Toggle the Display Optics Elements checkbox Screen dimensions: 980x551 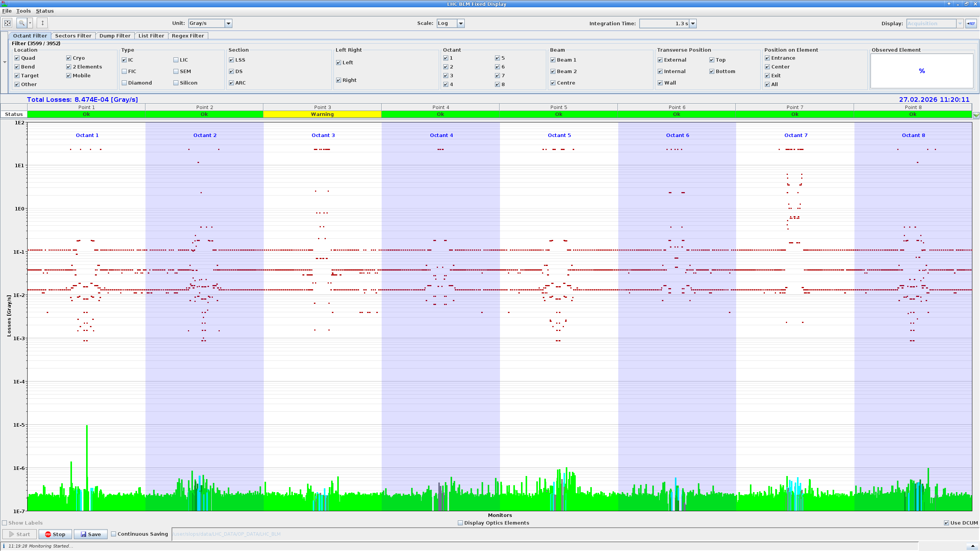click(x=461, y=523)
